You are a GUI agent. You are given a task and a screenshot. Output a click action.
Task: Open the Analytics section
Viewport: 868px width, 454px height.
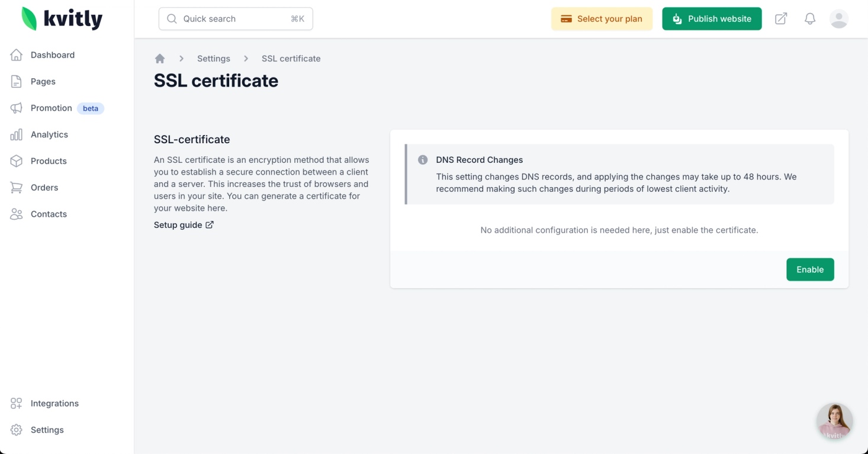click(49, 135)
